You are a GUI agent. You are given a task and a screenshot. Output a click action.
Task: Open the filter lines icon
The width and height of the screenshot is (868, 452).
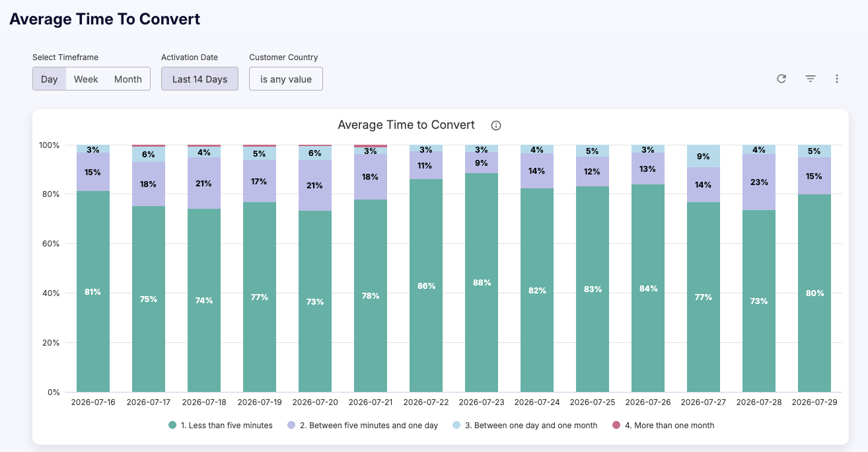coord(811,79)
